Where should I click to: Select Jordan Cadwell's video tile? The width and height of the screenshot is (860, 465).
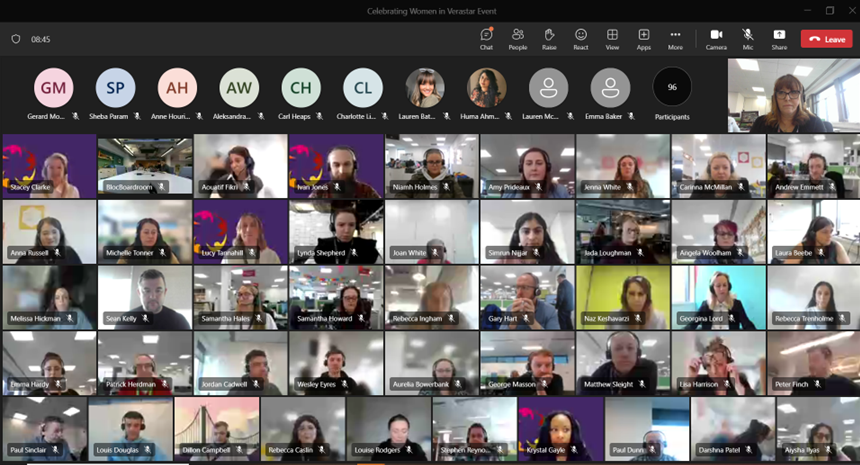click(240, 363)
